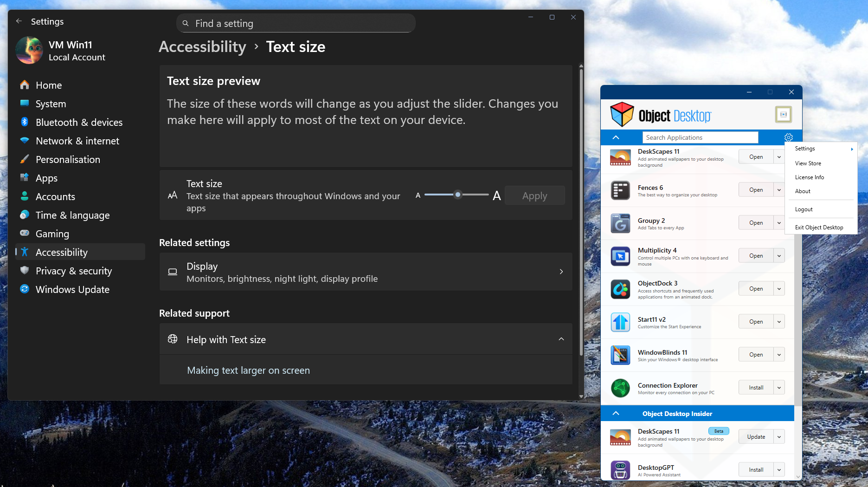Open dropdown arrow next to Start11 Open button

779,322
